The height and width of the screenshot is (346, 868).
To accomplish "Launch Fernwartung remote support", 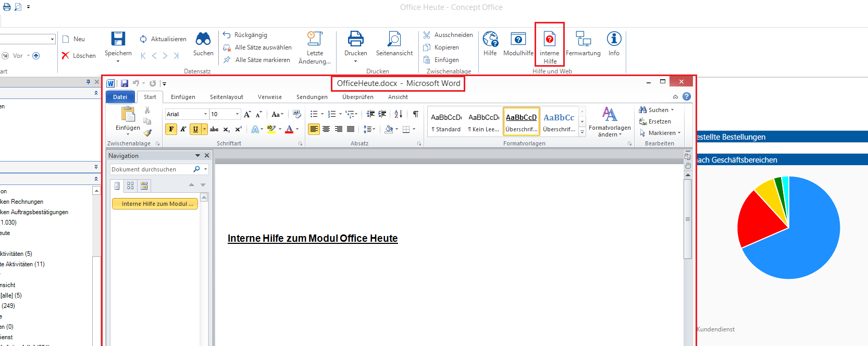I will tap(583, 40).
